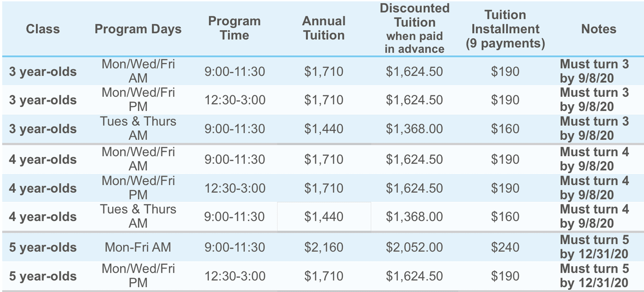The width and height of the screenshot is (644, 292).
Task: Select the $160 installment for 3 year-olds
Action: (505, 129)
